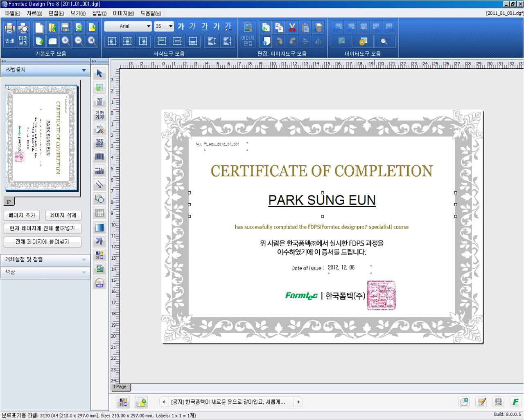The height and width of the screenshot is (420, 524).
Task: Create a new blank document
Action: tap(39, 27)
